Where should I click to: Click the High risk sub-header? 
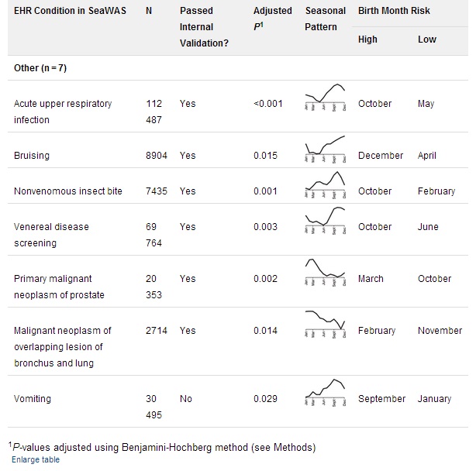pyautogui.click(x=367, y=40)
